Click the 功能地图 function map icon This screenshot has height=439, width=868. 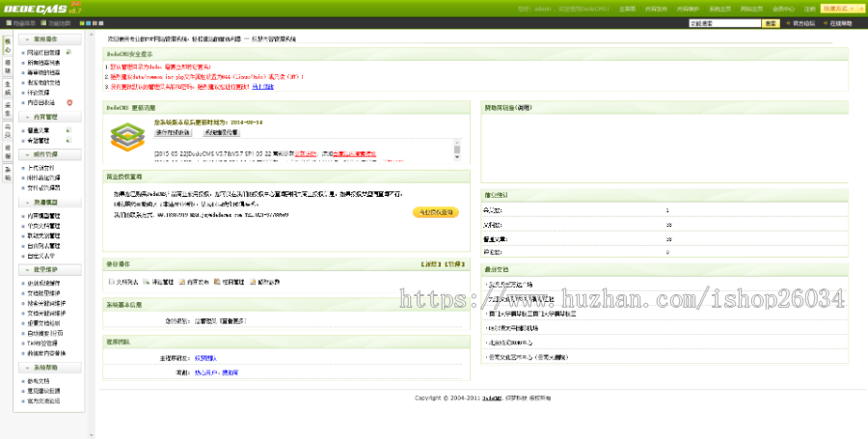tap(43, 23)
